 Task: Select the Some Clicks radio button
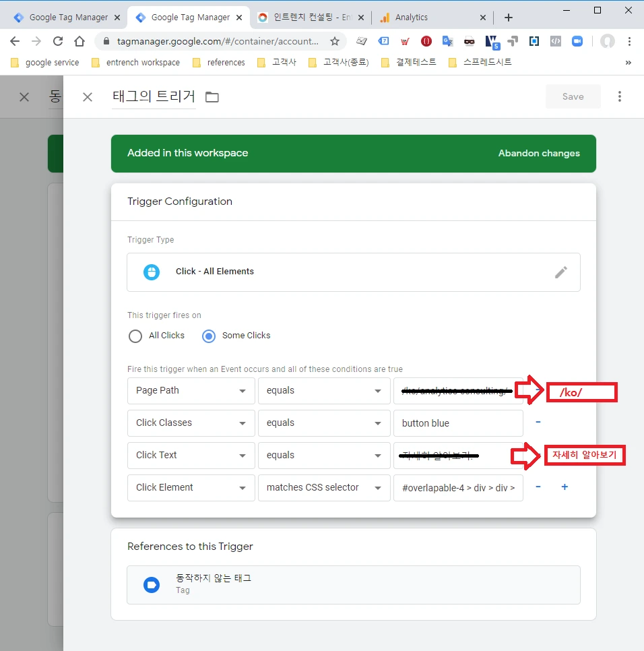point(209,336)
